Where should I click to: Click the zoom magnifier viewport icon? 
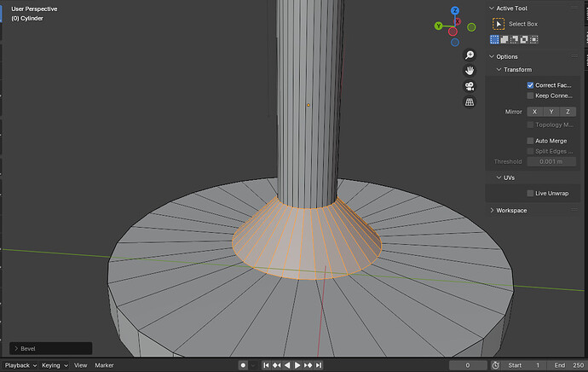(x=470, y=55)
